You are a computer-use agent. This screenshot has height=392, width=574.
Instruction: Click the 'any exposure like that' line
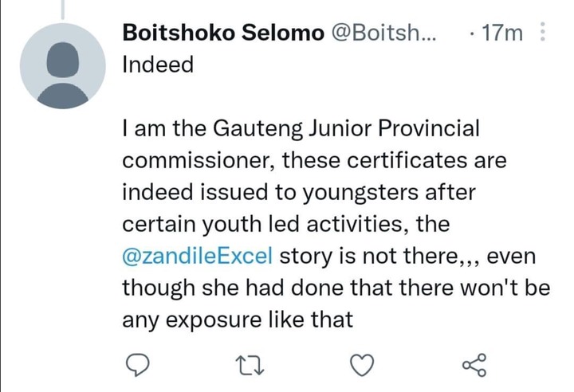[x=238, y=319]
